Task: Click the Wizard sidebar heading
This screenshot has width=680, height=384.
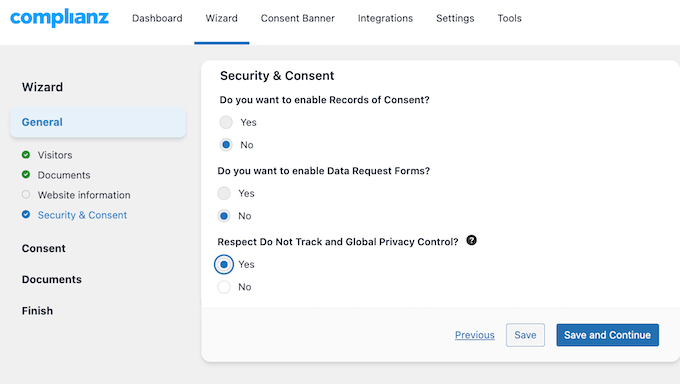Action: [x=42, y=87]
